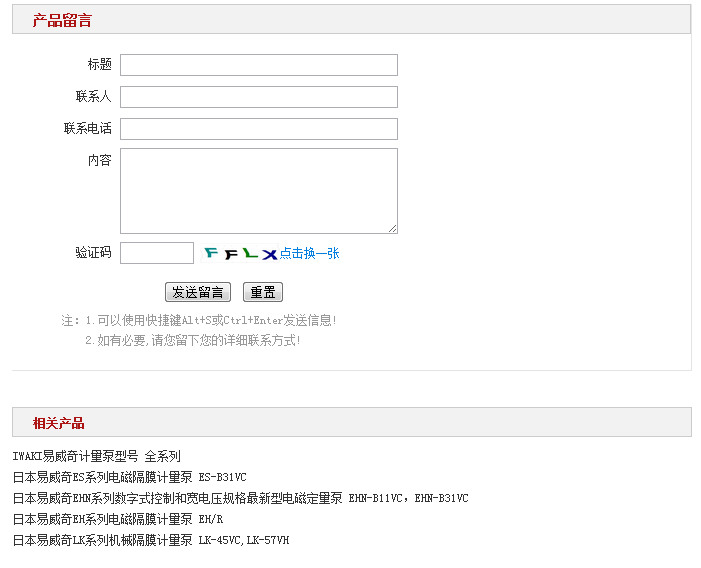Focus the 联系人 text field
701x568 pixels.
(259, 97)
